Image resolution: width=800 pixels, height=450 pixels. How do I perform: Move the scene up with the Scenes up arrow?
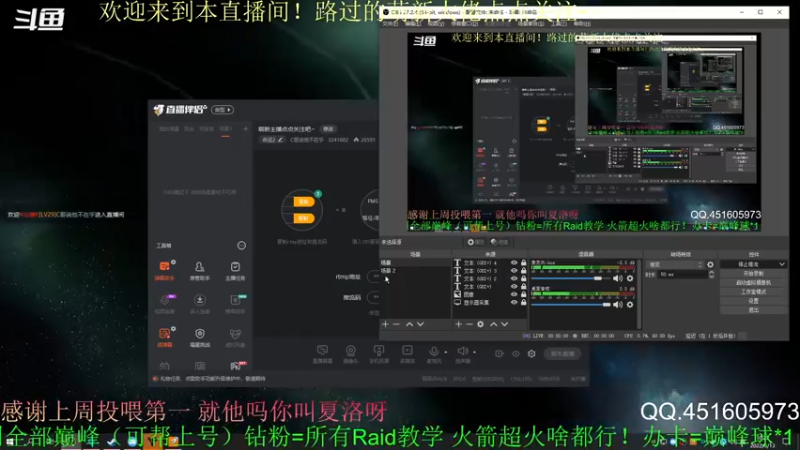(x=409, y=324)
